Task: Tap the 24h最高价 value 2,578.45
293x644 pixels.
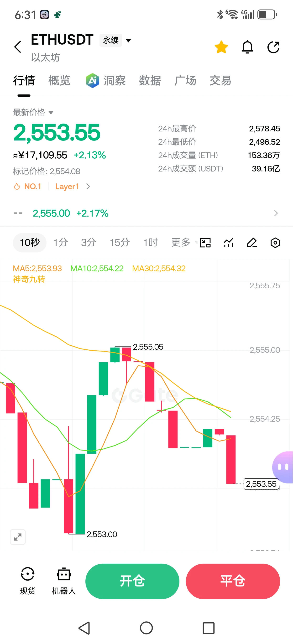Action: (x=265, y=129)
